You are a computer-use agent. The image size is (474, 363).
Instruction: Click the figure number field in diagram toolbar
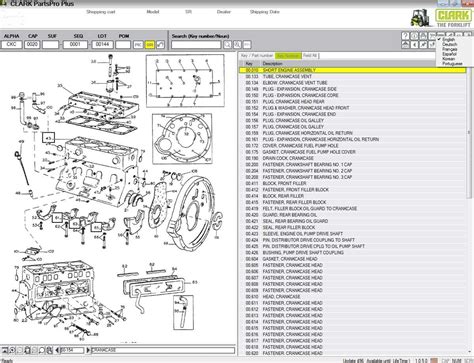click(x=72, y=350)
